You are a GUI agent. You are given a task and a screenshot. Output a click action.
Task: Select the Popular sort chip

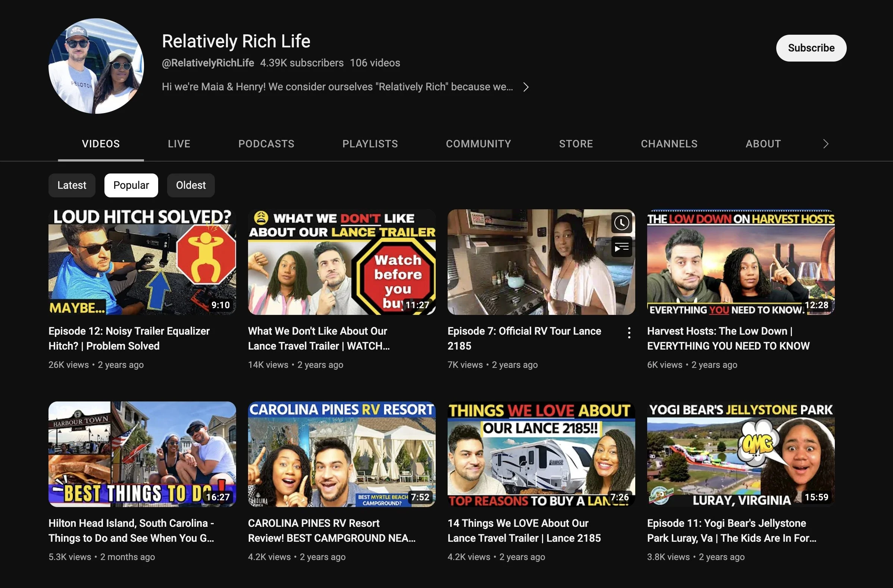(131, 185)
